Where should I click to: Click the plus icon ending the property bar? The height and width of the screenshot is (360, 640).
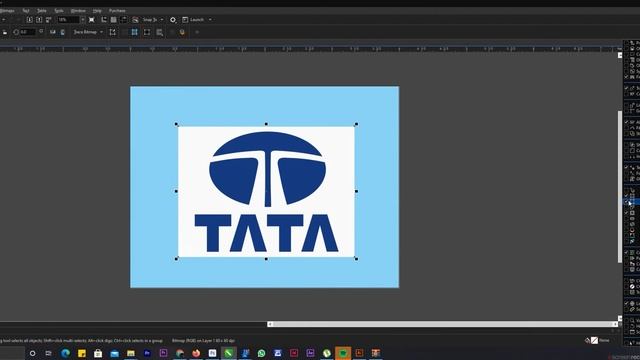[x=197, y=32]
